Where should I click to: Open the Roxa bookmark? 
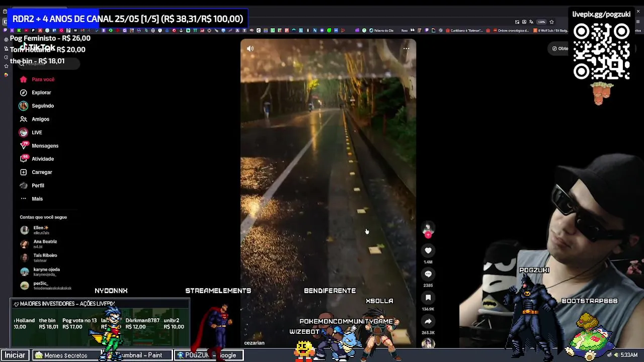[405, 31]
